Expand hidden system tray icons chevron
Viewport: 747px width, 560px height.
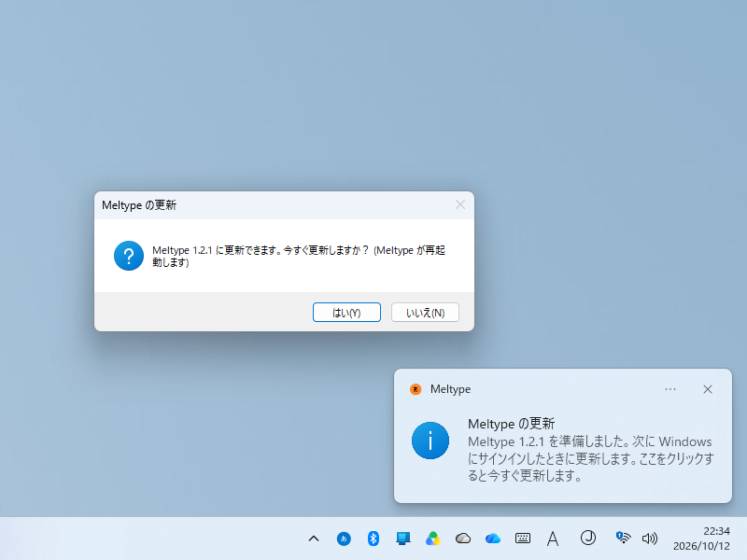[x=314, y=539]
